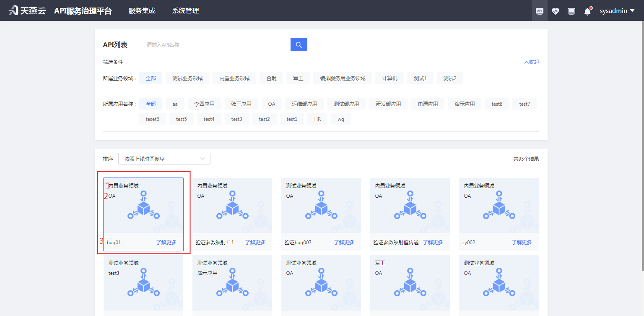
Task: Open the sort order dropdown 按照上线时间倒序
Action: 164,159
